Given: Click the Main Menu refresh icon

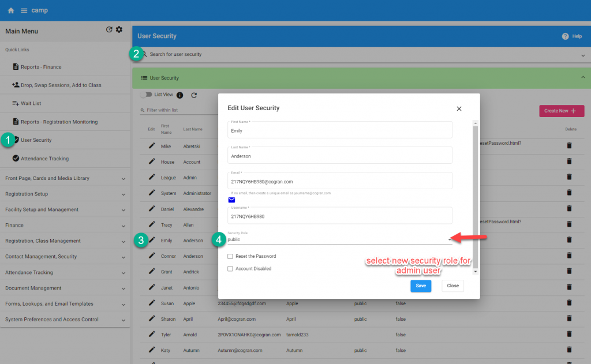Looking at the screenshot, I should [109, 30].
